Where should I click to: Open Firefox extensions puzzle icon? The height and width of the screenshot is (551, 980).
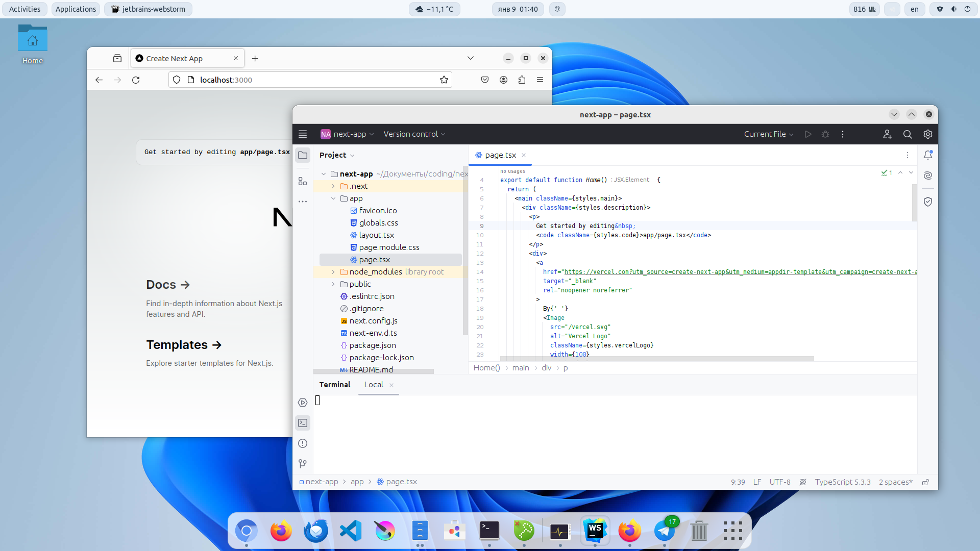[522, 80]
